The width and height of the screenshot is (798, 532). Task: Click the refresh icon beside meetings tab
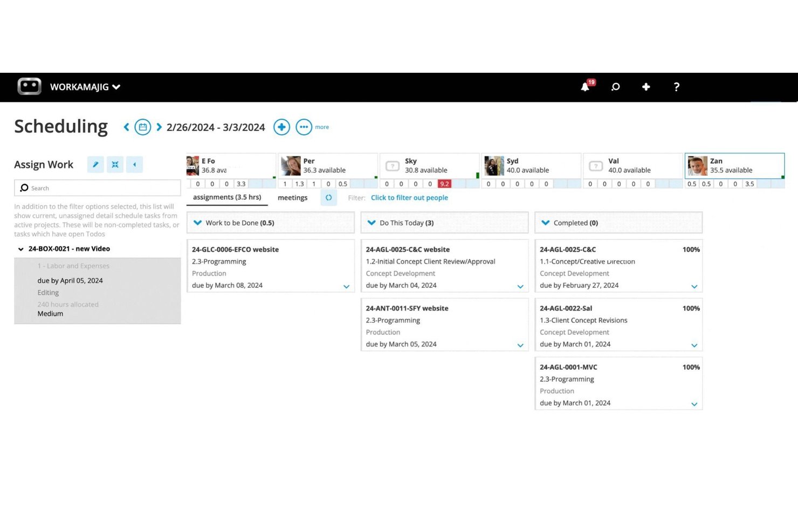(x=328, y=198)
